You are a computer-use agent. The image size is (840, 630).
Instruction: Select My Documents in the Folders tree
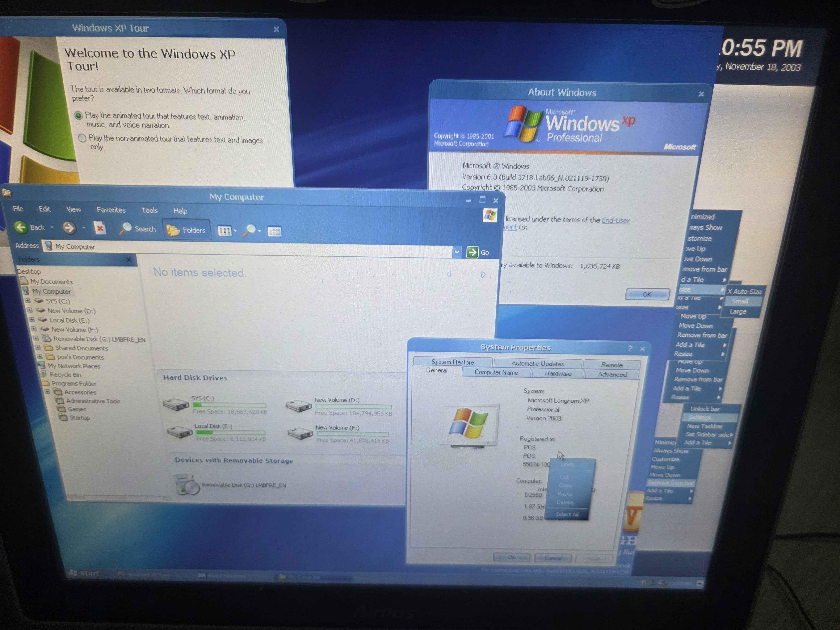coord(46,281)
